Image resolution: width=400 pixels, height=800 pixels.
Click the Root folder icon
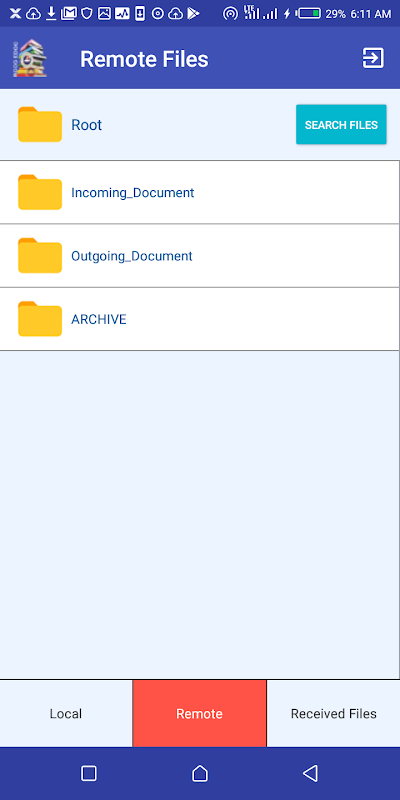click(40, 124)
